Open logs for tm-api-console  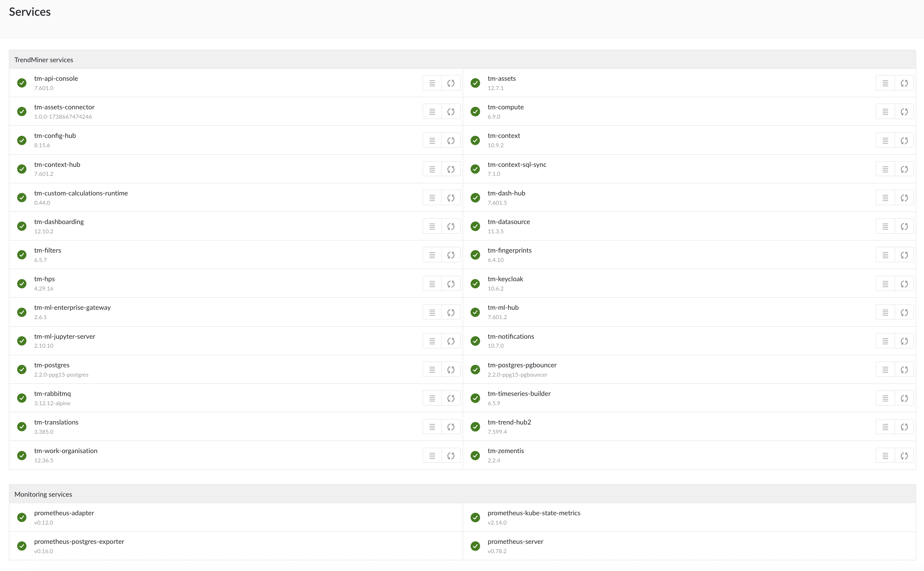click(x=432, y=83)
